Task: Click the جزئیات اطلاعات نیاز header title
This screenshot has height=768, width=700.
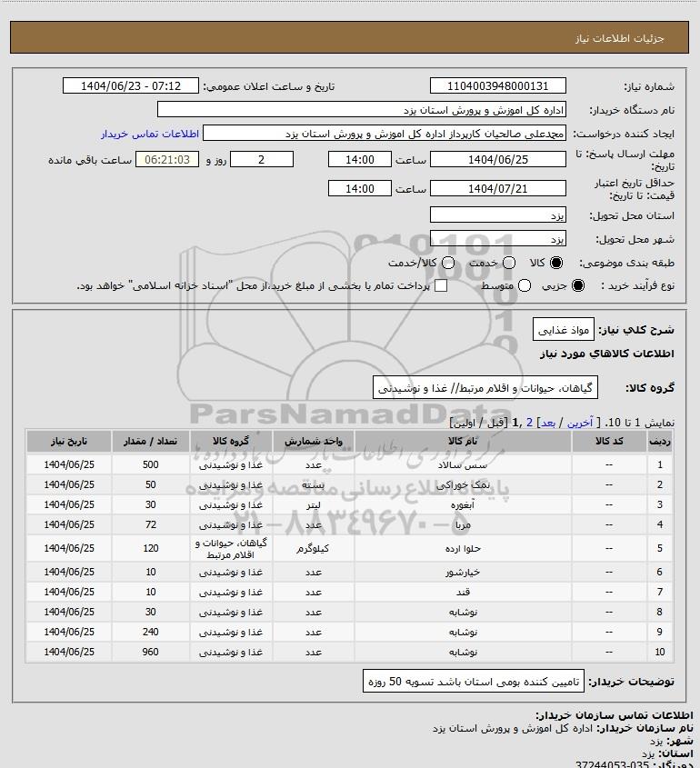Action: pyautogui.click(x=620, y=37)
